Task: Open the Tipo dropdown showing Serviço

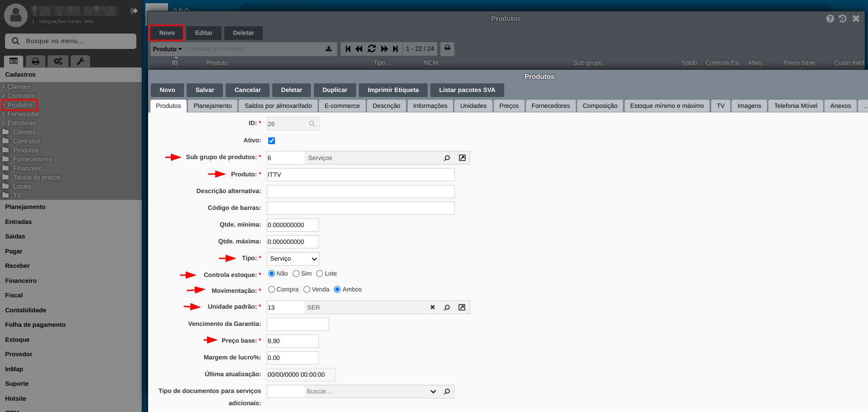Action: [293, 259]
